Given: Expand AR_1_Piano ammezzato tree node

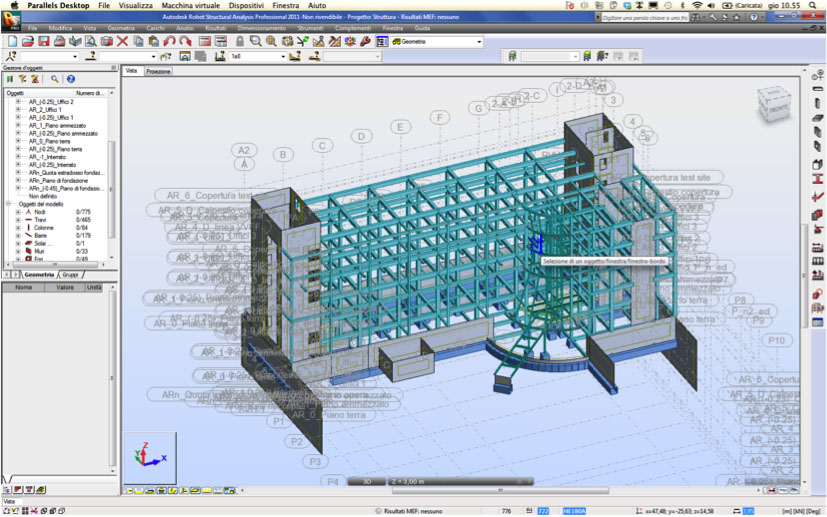Looking at the screenshot, I should pos(17,126).
